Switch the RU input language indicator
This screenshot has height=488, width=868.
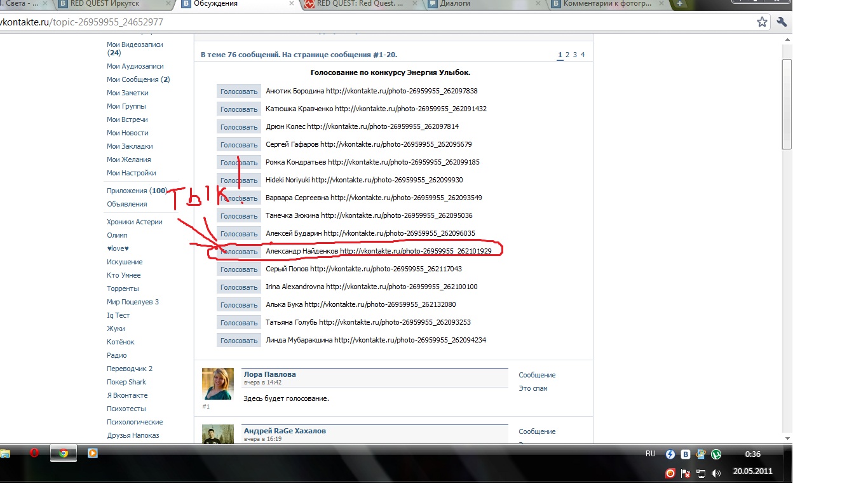(650, 454)
